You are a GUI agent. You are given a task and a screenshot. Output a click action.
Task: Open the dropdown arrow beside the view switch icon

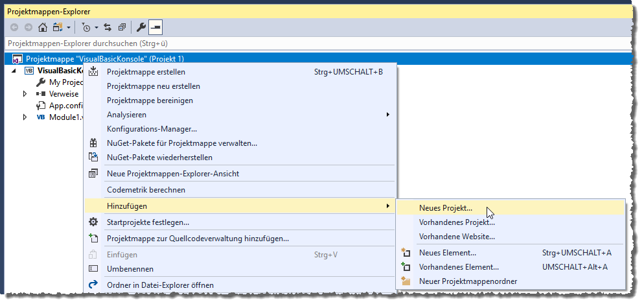pos(69,28)
